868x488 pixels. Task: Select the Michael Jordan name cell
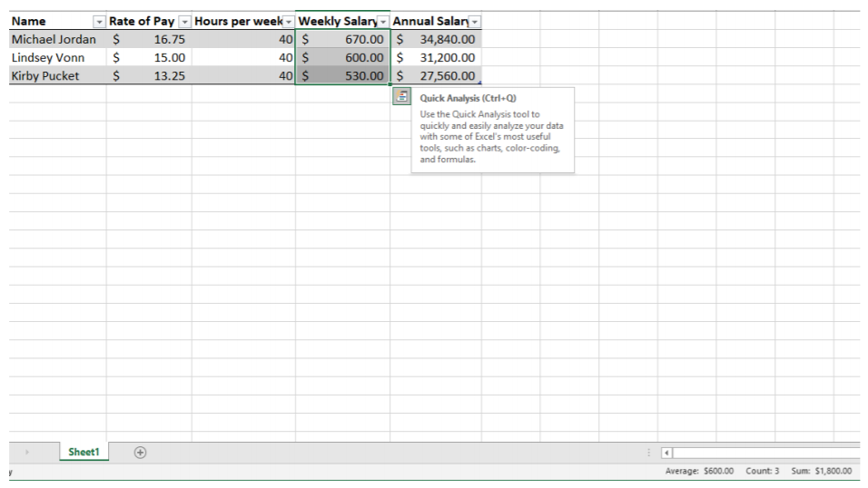click(54, 39)
